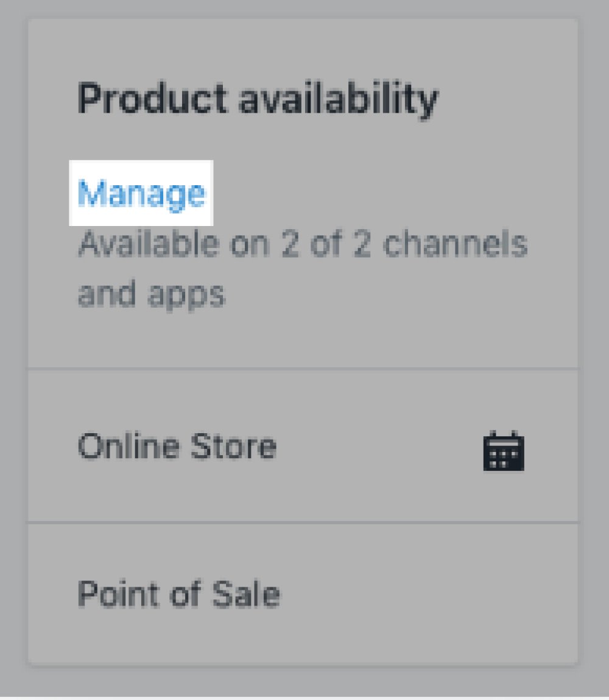Click the 'and apps' text line

coord(152,294)
